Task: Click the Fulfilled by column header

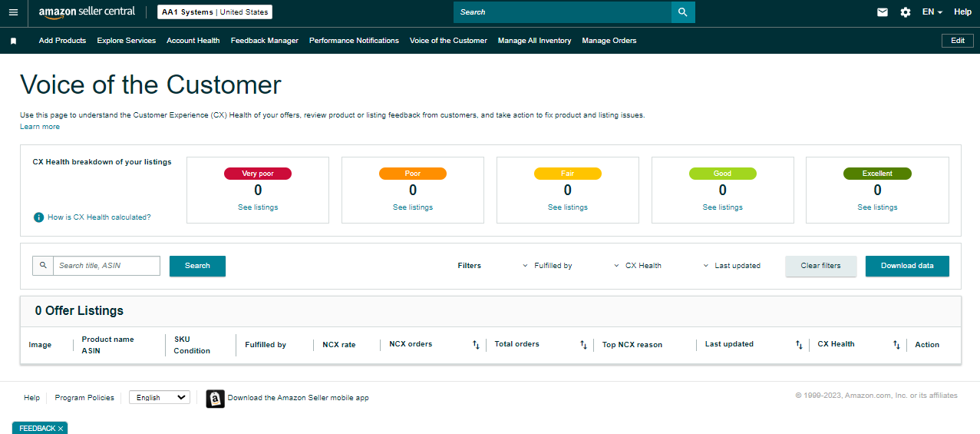Action: 266,345
